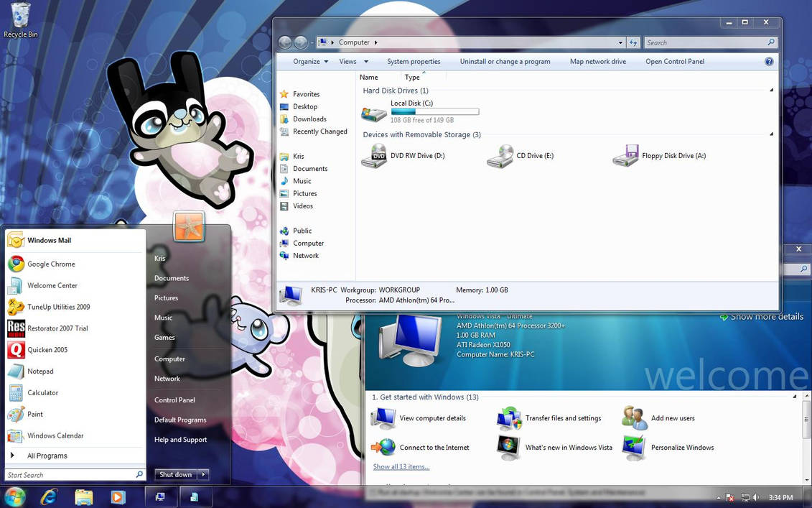Launch Paint from the Start menu
This screenshot has height=508, width=812.
pyautogui.click(x=34, y=414)
